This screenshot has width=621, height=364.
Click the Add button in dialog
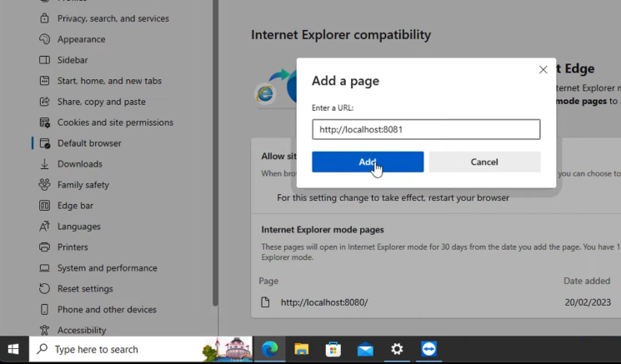(368, 162)
